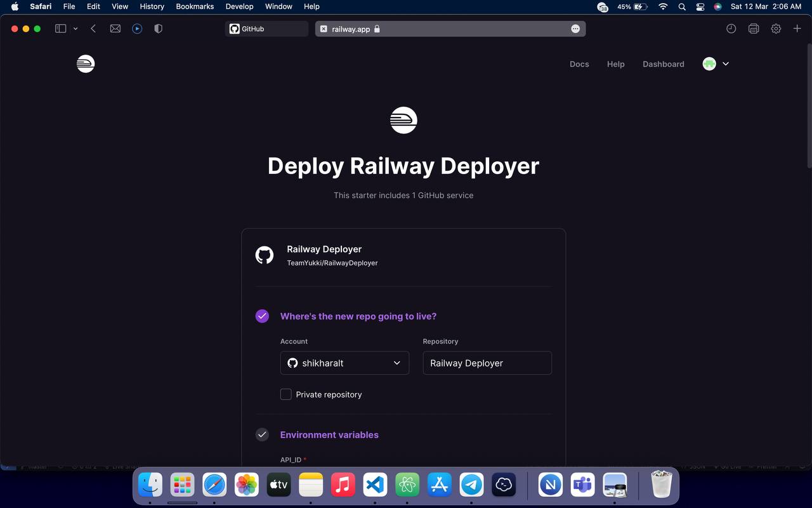Image resolution: width=812 pixels, height=508 pixels.
Task: Click the clock history toolbar icon
Action: point(731,29)
